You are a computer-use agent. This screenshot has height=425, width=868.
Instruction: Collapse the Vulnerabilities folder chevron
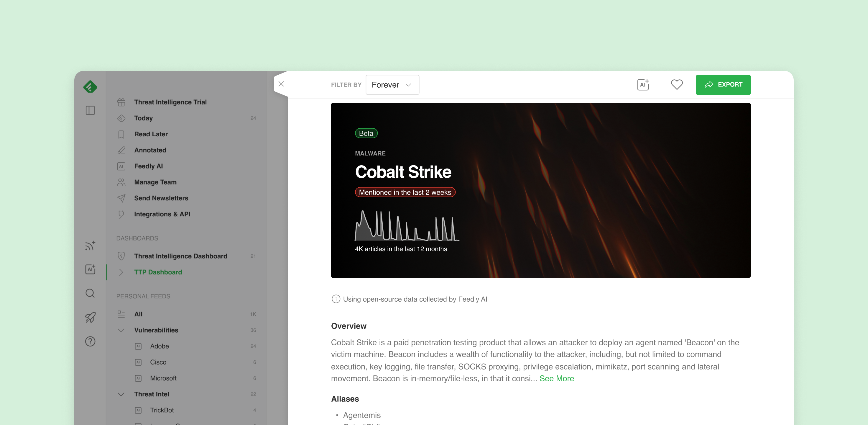pyautogui.click(x=121, y=330)
